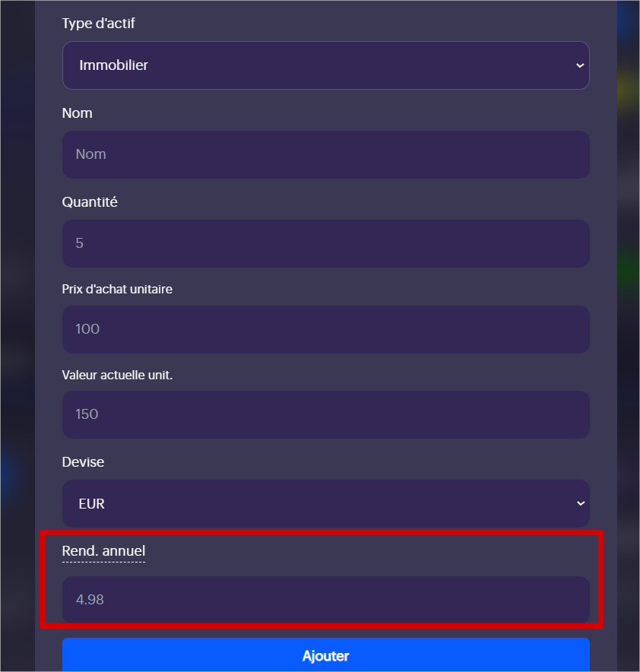Click the Valeur actuelle unit. input showing 150
This screenshot has height=672, width=640.
(325, 414)
